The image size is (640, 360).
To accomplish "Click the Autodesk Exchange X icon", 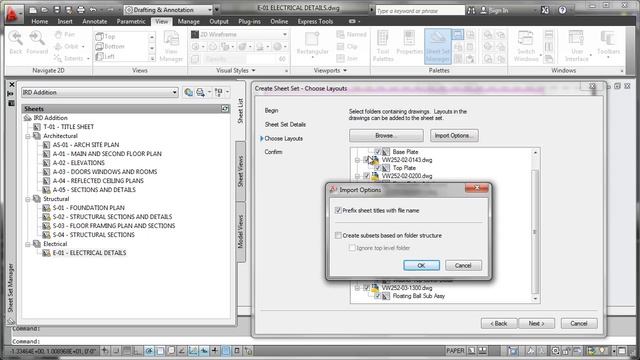I will (x=545, y=10).
